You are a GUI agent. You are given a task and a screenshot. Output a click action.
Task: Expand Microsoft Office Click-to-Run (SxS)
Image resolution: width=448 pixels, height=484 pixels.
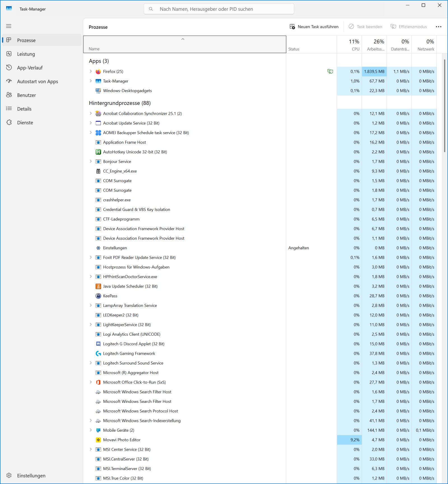[90, 382]
